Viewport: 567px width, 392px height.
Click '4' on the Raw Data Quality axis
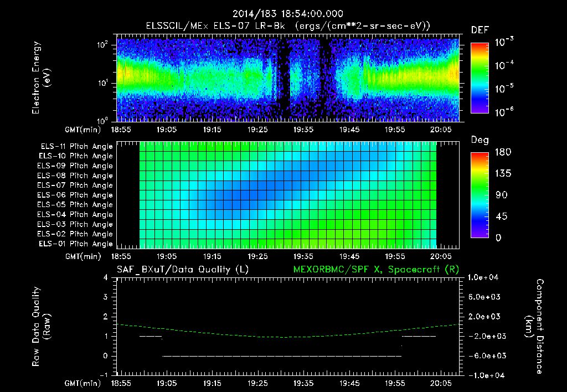105,278
